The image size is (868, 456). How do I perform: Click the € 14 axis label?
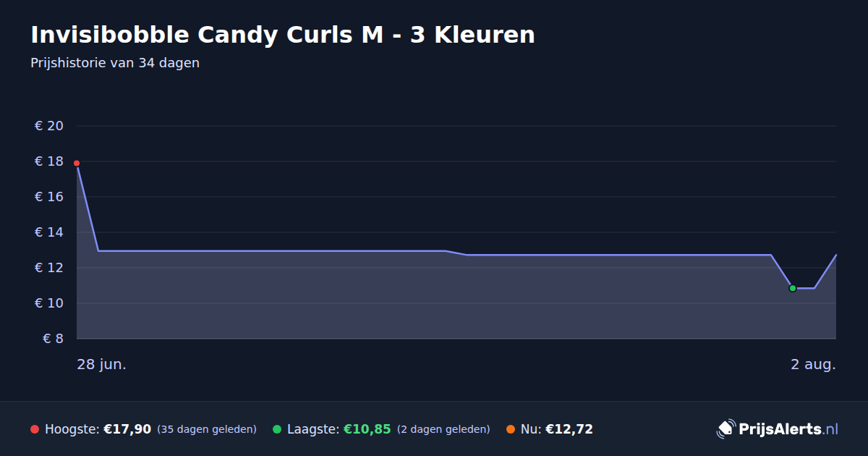click(49, 232)
